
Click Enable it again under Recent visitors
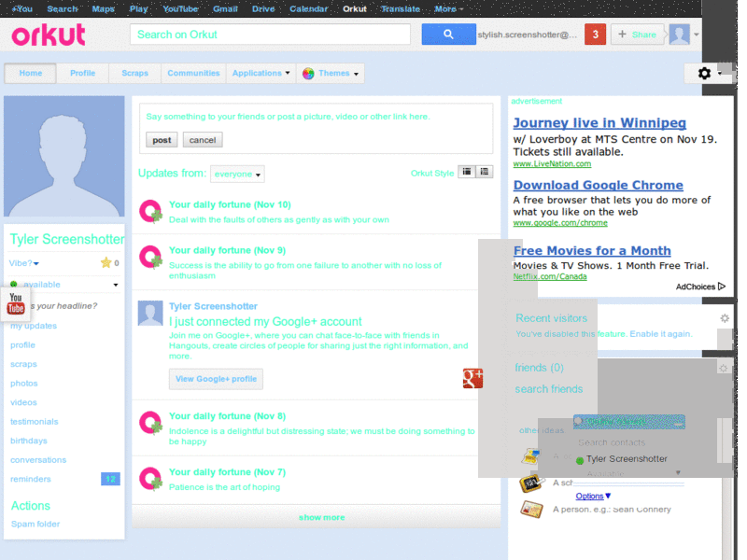tap(661, 334)
